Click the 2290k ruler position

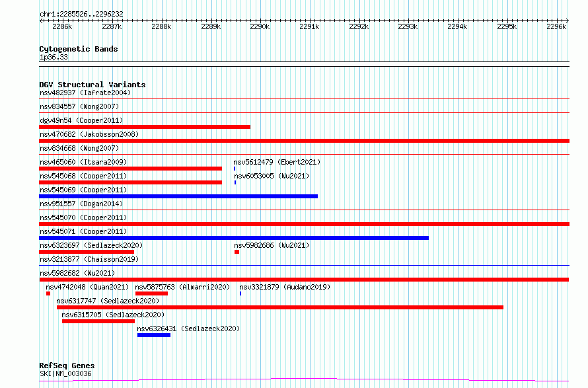tap(260, 26)
